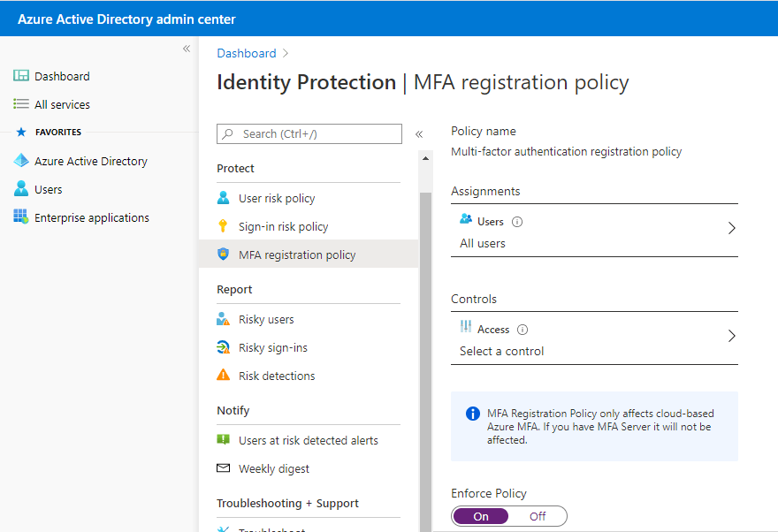
Task: Open Enterprise applications favorite
Action: click(x=92, y=217)
